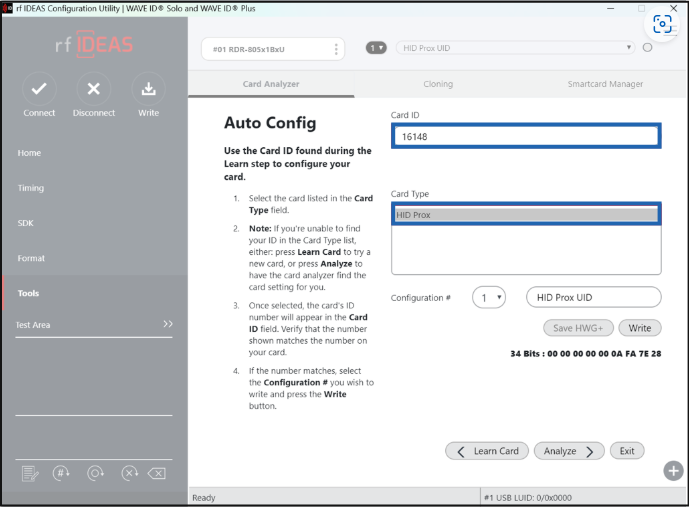Click the round plus button at bottom right

[x=673, y=471]
